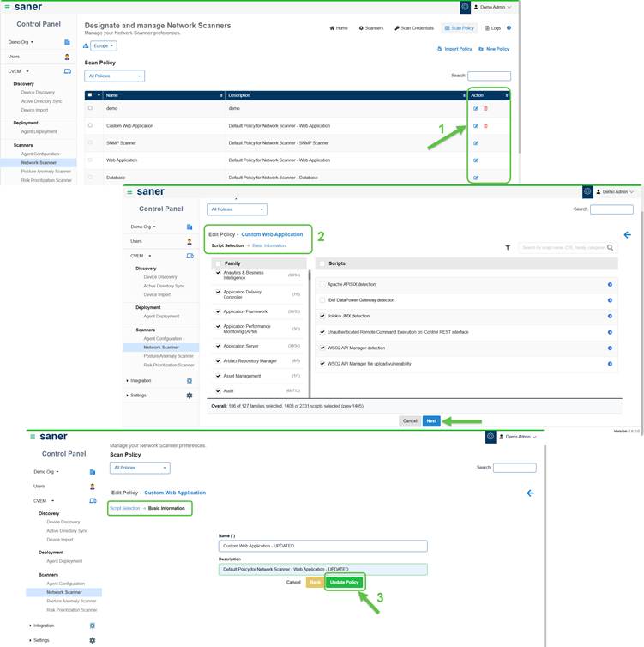This screenshot has height=647, width=644.
Task: Click info icon for Jolokia JMX detection script
Action: (610, 316)
